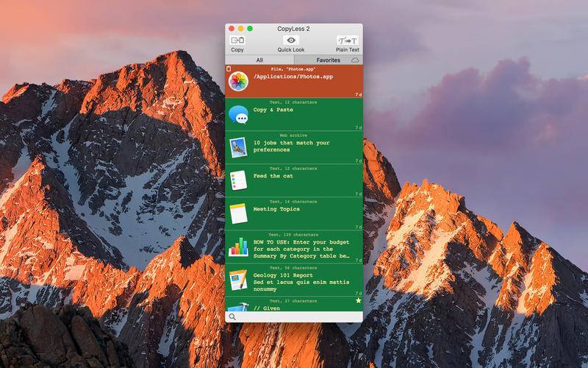The width and height of the screenshot is (588, 368).
Task: Click the Messages icon for Copy & Paste
Action: point(238,114)
